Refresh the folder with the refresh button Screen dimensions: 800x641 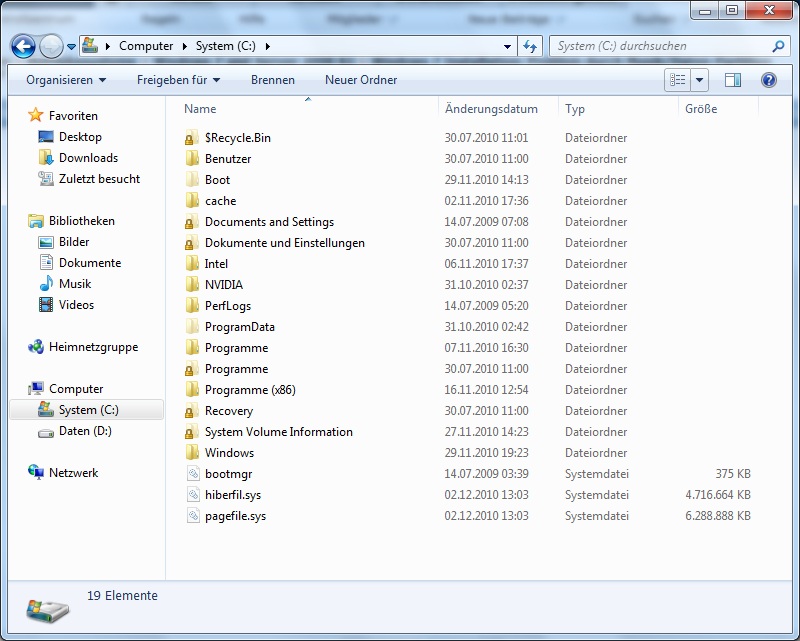(530, 46)
